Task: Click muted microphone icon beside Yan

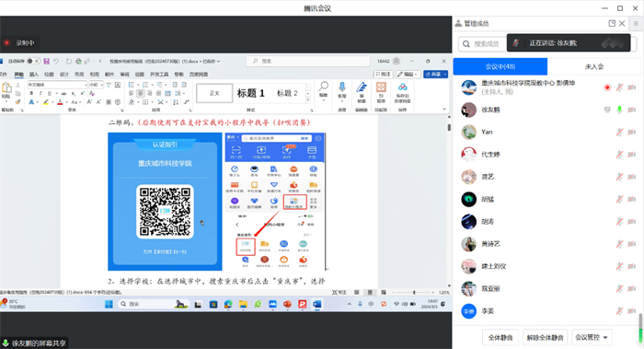Action: 619,132
